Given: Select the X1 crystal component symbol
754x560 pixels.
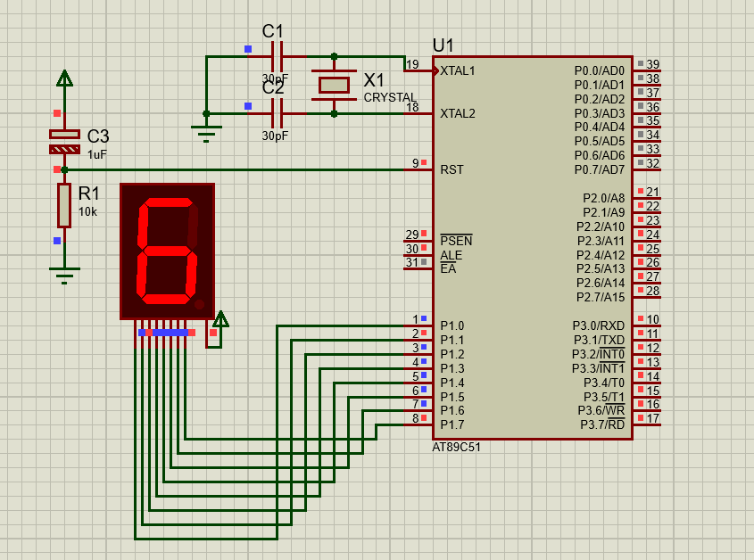Looking at the screenshot, I should [x=334, y=85].
